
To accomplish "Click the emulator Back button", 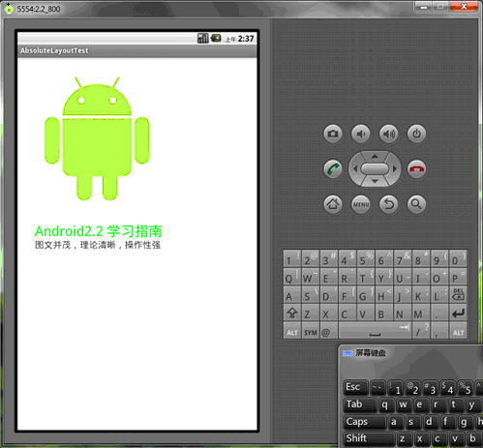I will [389, 204].
